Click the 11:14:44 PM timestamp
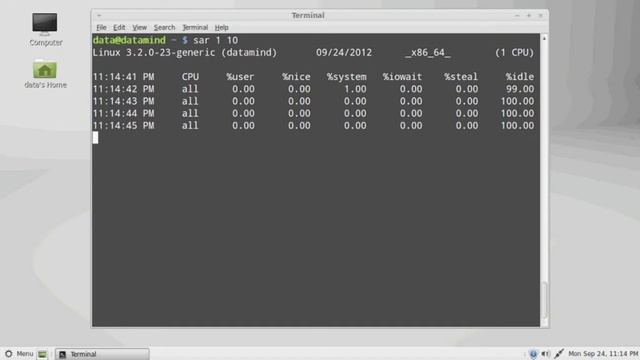The image size is (640, 360). coord(124,113)
